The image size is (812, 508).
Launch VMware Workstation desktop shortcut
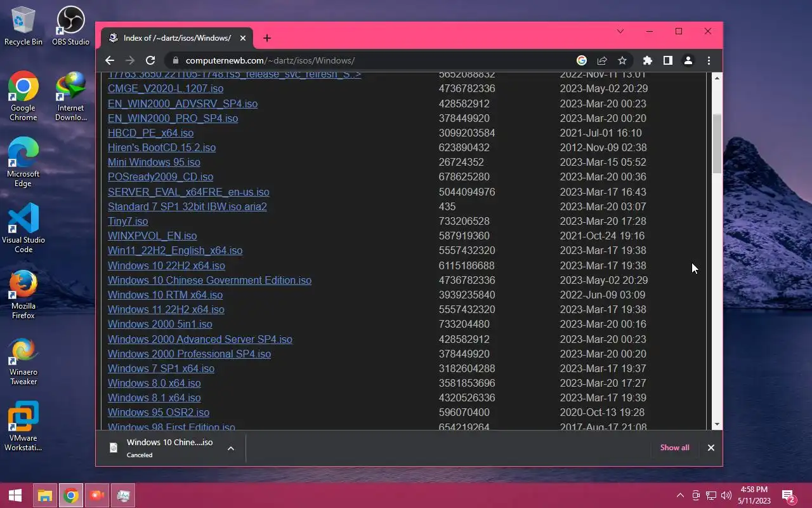pos(23,427)
